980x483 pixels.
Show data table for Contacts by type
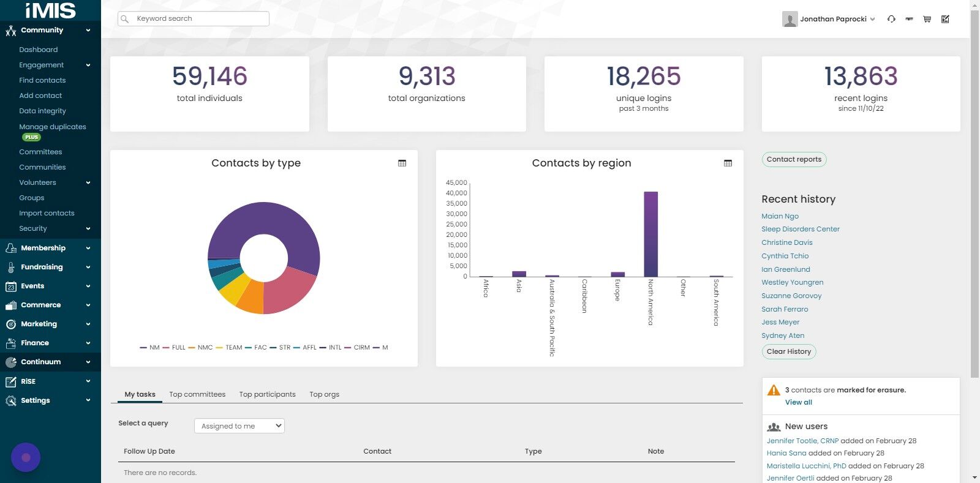tap(402, 163)
